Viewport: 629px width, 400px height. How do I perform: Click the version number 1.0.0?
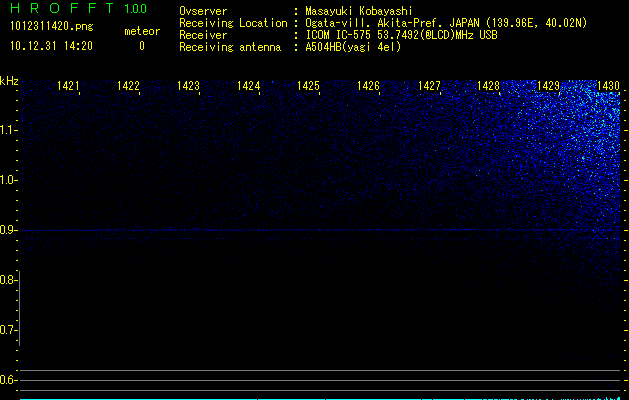(x=136, y=8)
